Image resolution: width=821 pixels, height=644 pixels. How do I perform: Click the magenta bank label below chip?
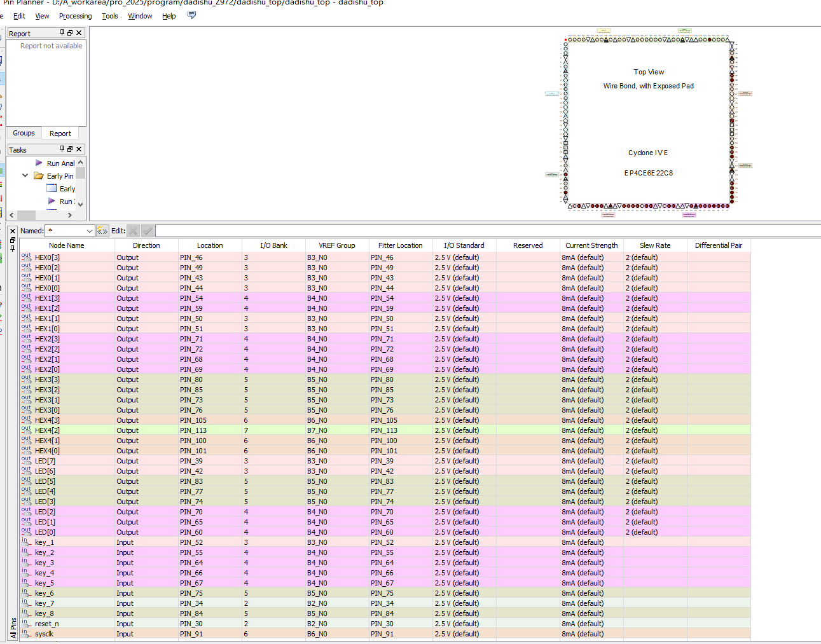pyautogui.click(x=689, y=215)
